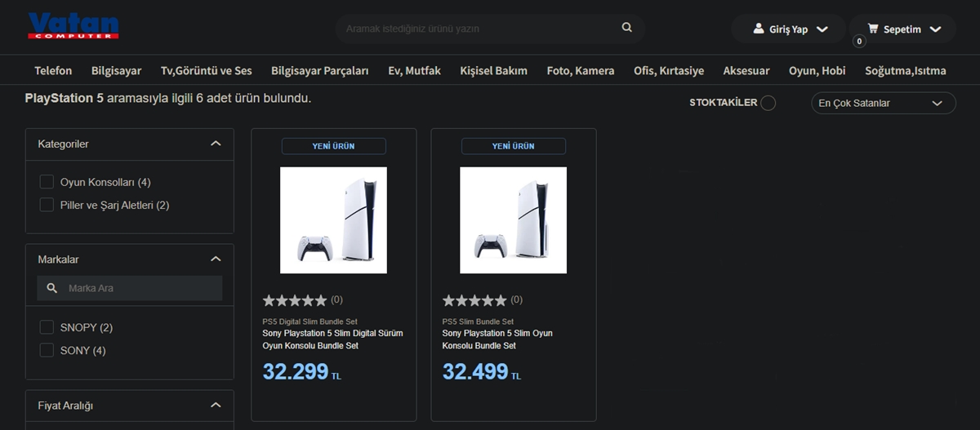Click the shopping cart icon
This screenshot has height=430, width=980.
click(x=873, y=29)
